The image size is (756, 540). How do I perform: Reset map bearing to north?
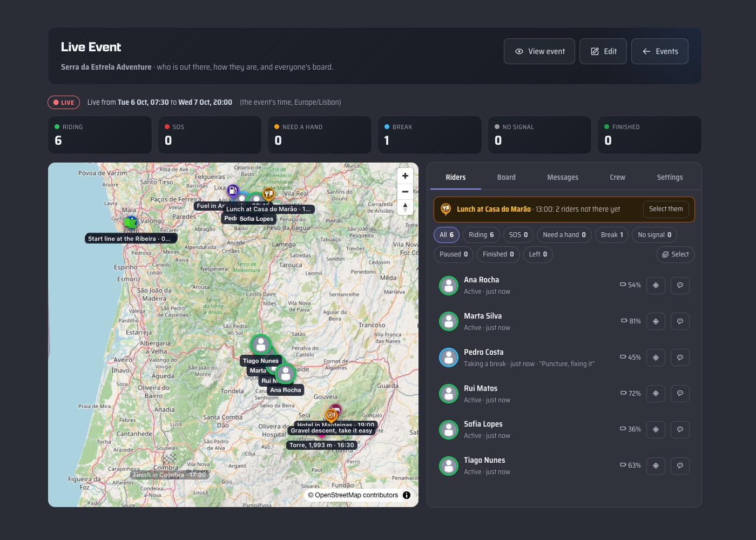tap(405, 207)
